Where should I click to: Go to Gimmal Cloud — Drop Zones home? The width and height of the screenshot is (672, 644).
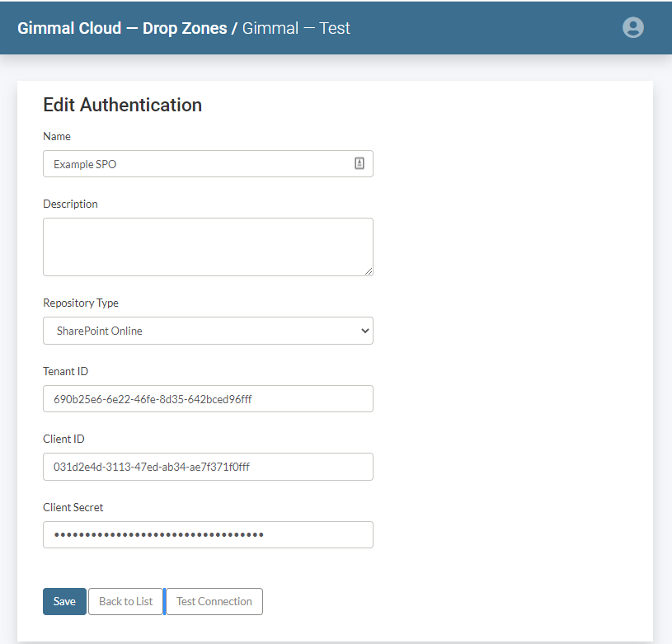pyautogui.click(x=122, y=28)
